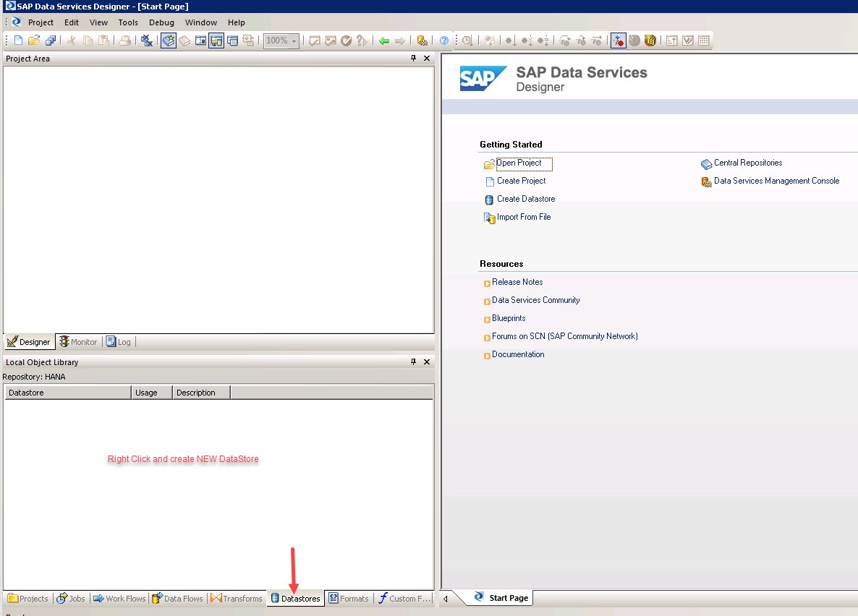Select the Datastores tab
The image size is (858, 616).
295,599
